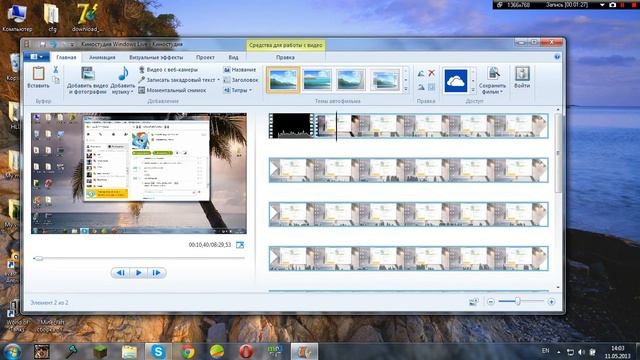
Task: Click the zoom in plus icon
Action: [551, 302]
